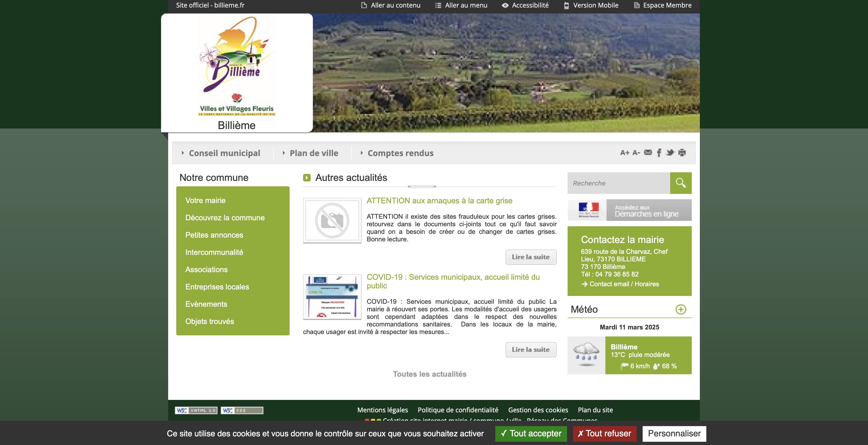
Task: Print page using printer icon
Action: (682, 153)
